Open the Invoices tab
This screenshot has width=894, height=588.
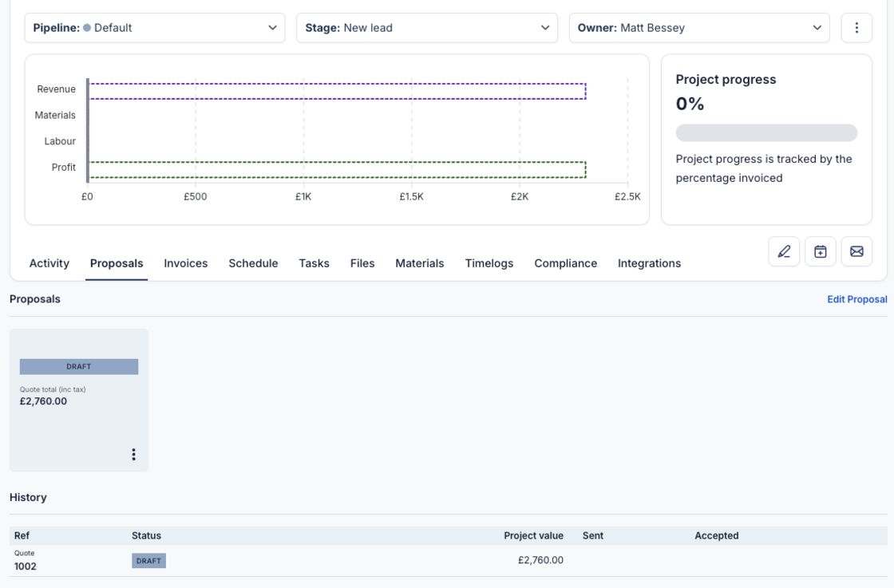coord(186,263)
